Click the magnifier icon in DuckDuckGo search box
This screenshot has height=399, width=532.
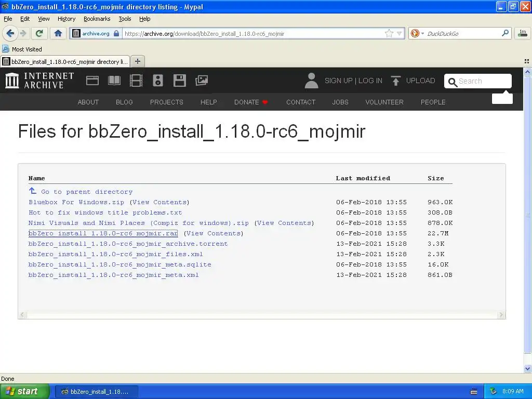[505, 33]
